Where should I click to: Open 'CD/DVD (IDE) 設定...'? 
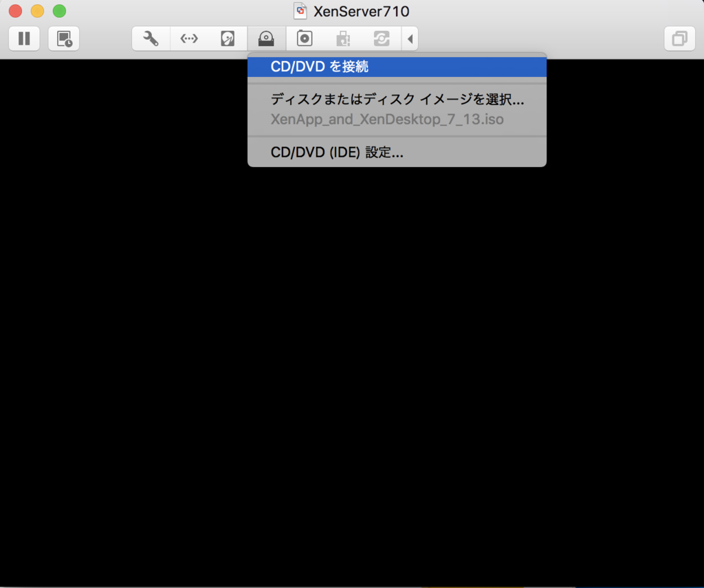397,152
